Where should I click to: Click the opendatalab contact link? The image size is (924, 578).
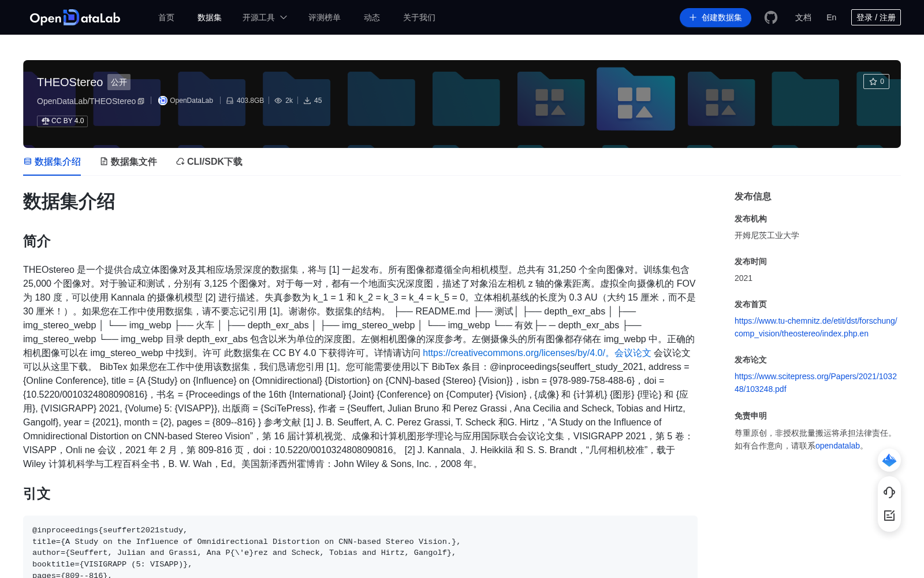tap(837, 446)
